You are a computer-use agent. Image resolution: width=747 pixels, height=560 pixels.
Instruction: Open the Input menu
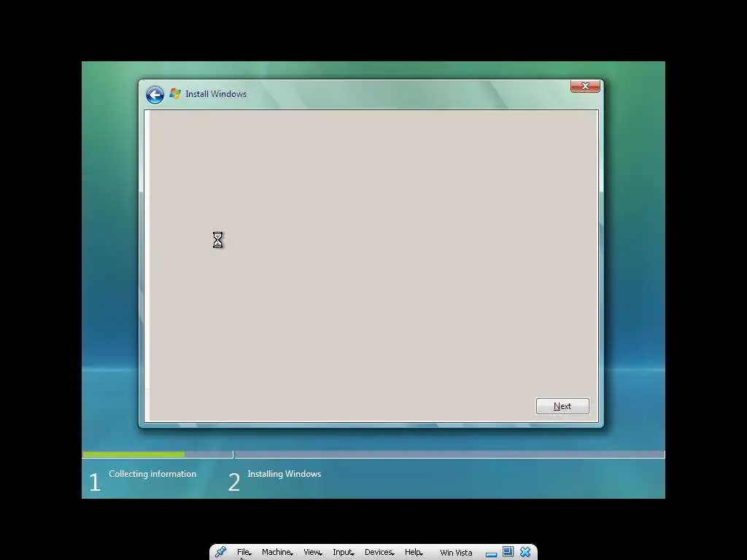coord(344,553)
